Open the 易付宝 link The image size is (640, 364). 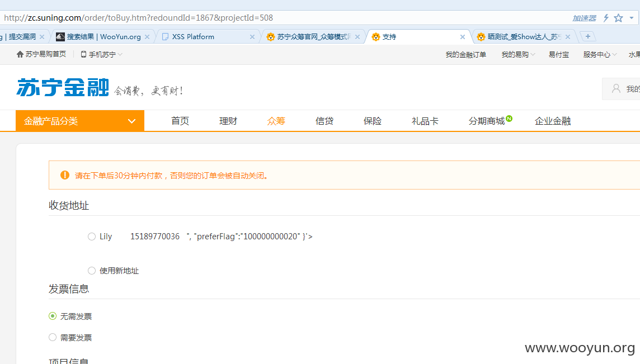558,55
